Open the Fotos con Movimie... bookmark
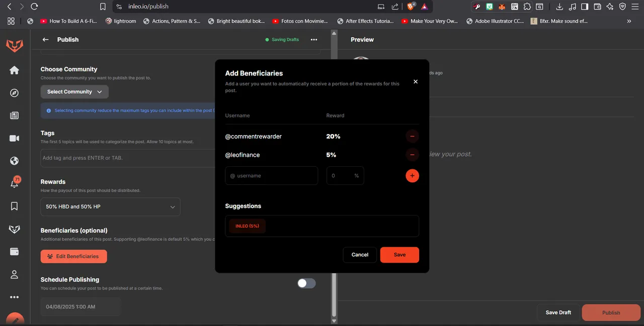Viewport: 644px width, 326px height. [x=300, y=21]
